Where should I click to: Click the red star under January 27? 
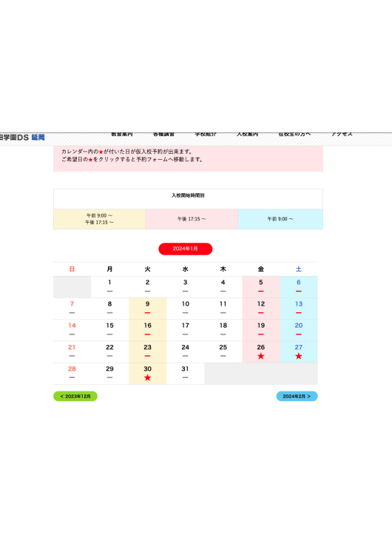point(299,356)
